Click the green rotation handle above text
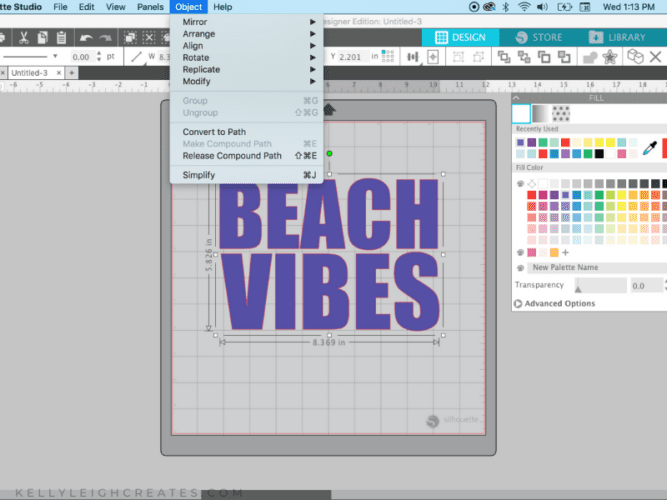This screenshot has height=500, width=667. point(329,154)
